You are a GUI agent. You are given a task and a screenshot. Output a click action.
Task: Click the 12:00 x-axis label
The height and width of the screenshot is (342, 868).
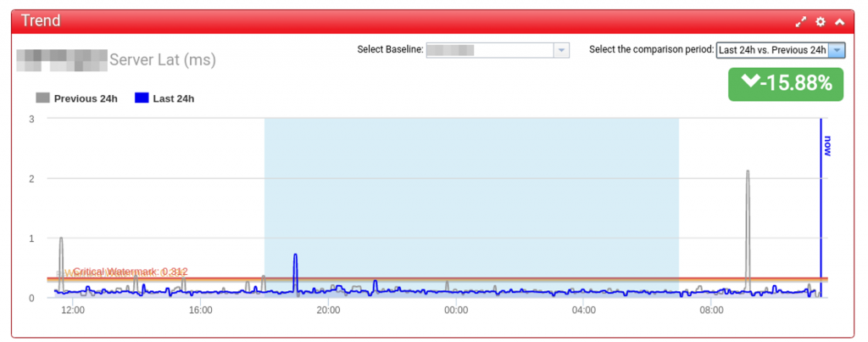click(x=73, y=311)
